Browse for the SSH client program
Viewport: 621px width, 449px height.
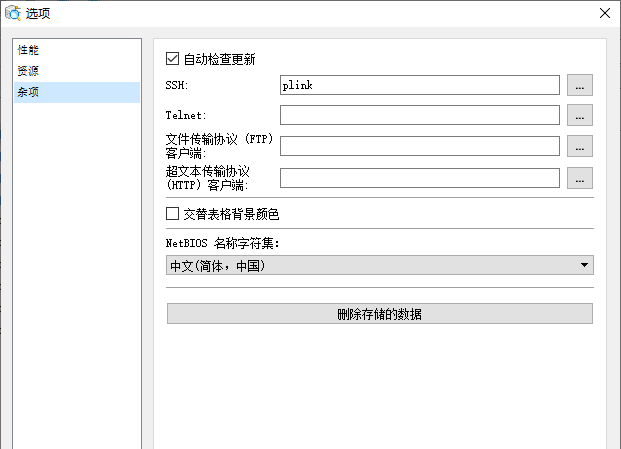[x=579, y=85]
